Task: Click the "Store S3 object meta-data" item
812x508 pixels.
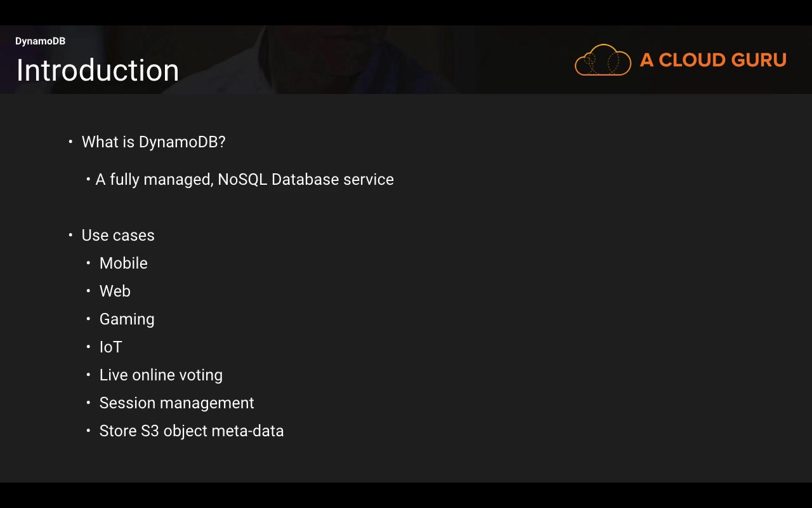Action: (191, 431)
